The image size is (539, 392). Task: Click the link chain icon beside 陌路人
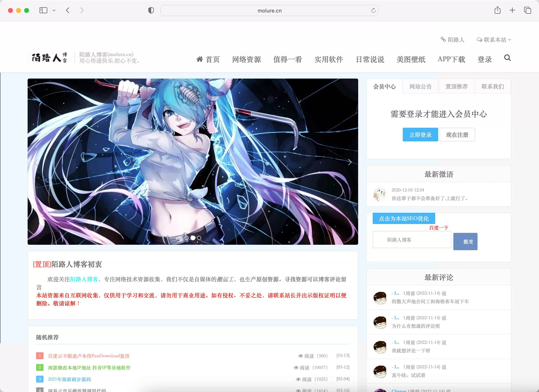click(x=443, y=39)
